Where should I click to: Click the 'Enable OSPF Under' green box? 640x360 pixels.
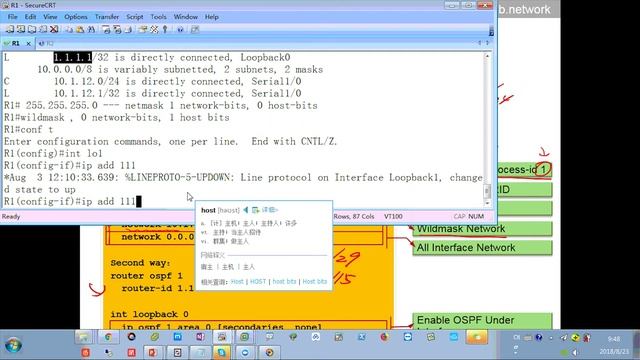(x=482, y=321)
